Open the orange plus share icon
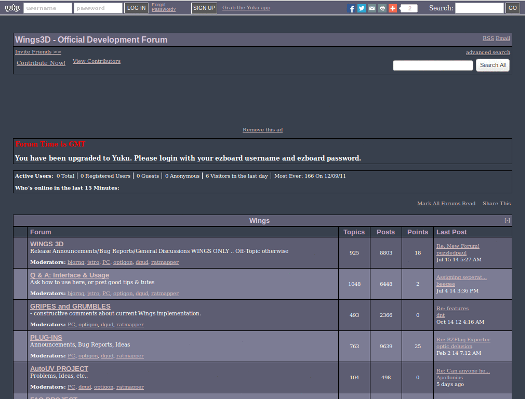The height and width of the screenshot is (399, 532). point(393,8)
